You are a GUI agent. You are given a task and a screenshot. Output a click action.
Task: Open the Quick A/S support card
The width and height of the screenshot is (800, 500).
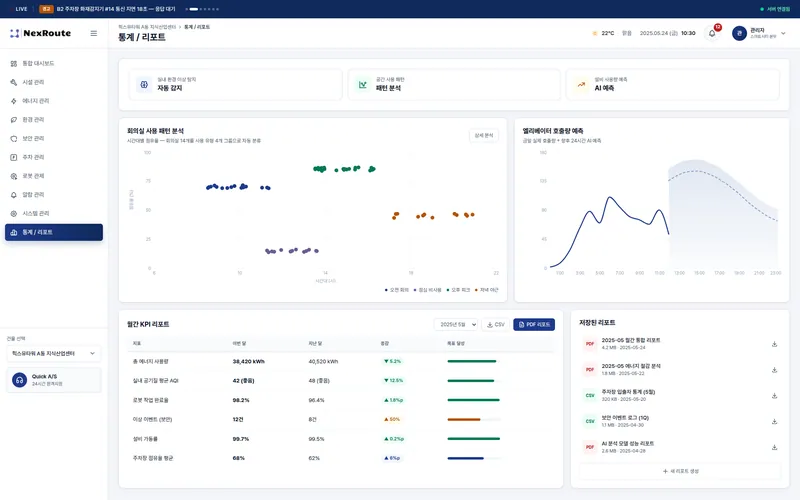click(x=54, y=380)
